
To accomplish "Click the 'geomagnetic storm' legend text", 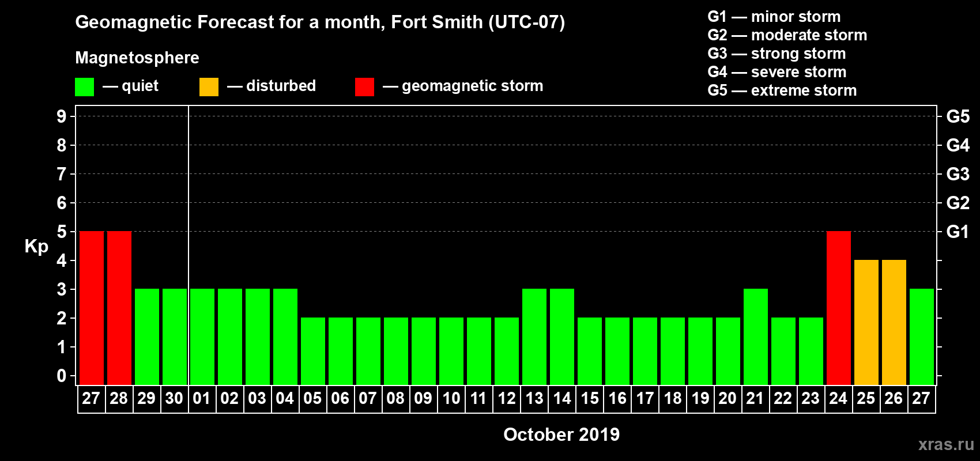I will point(473,86).
